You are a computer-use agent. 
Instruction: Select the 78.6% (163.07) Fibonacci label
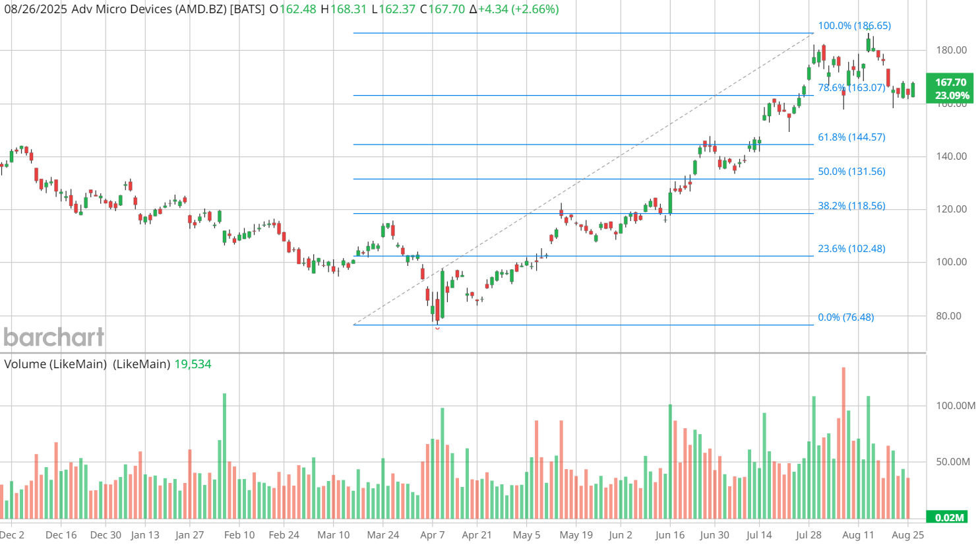click(x=851, y=88)
